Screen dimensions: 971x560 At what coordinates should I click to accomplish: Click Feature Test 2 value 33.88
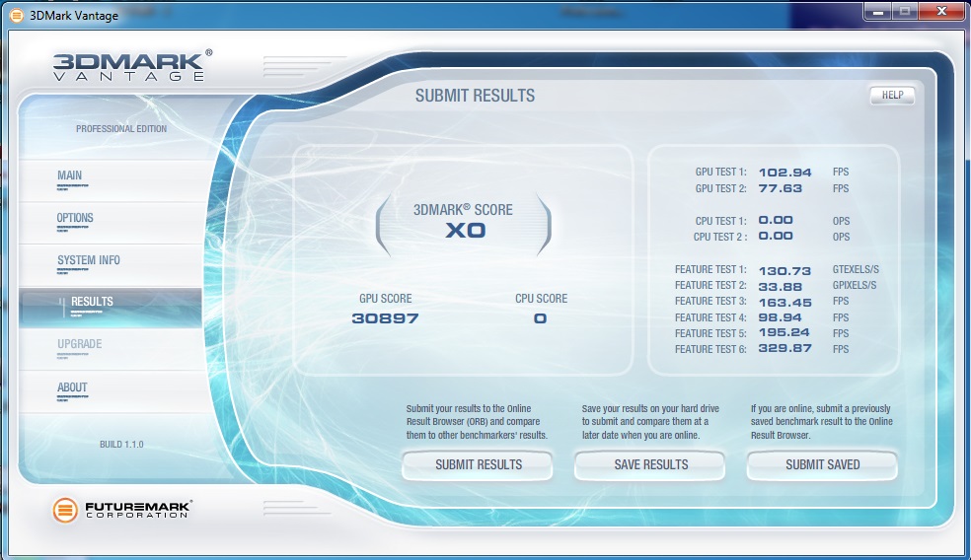click(x=780, y=287)
